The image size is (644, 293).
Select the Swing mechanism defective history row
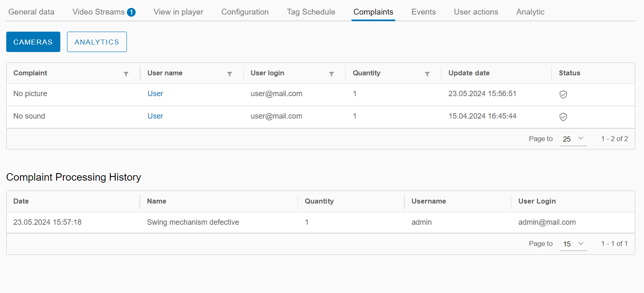193,222
